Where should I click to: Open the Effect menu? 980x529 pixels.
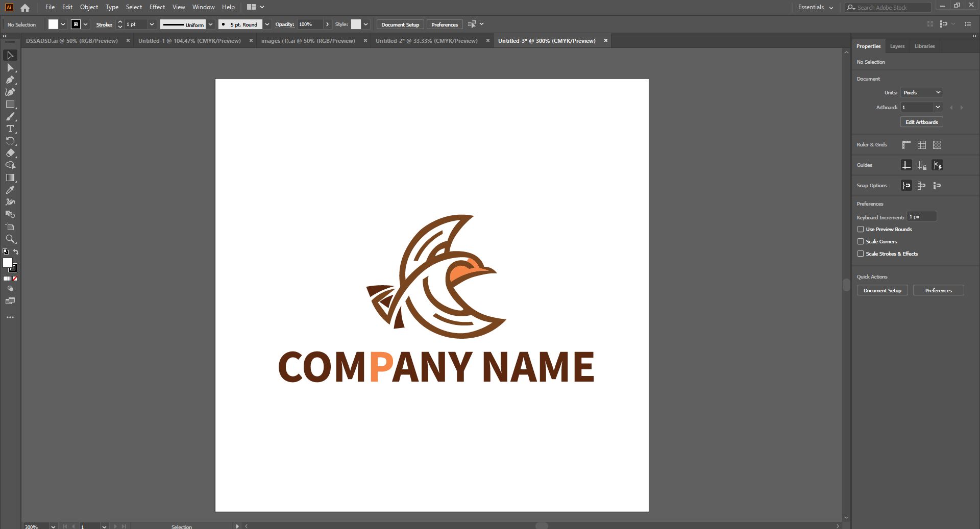click(157, 7)
